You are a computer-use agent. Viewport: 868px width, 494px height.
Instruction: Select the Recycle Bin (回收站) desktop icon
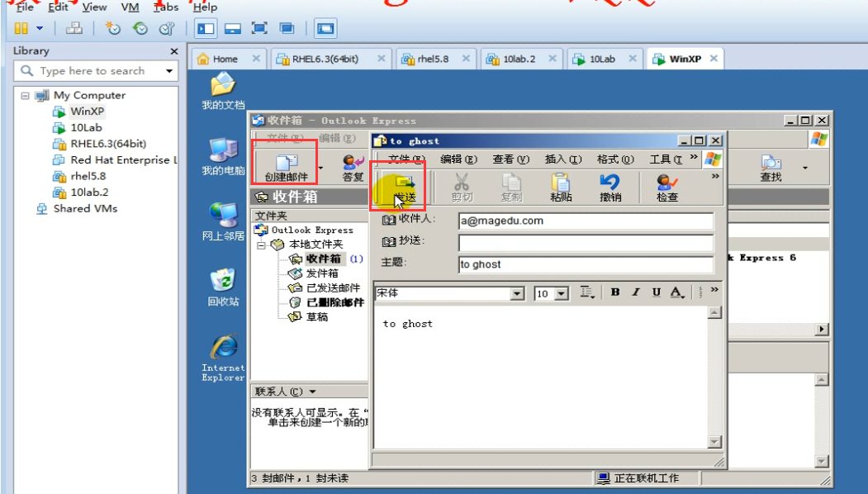coord(223,287)
